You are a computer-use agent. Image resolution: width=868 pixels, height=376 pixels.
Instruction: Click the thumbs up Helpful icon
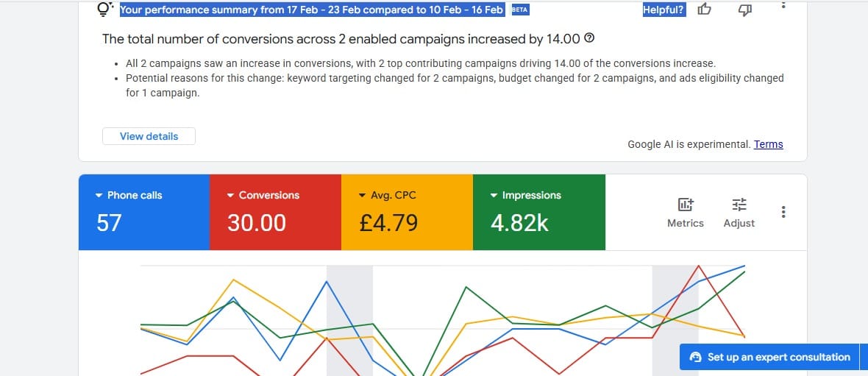[704, 10]
